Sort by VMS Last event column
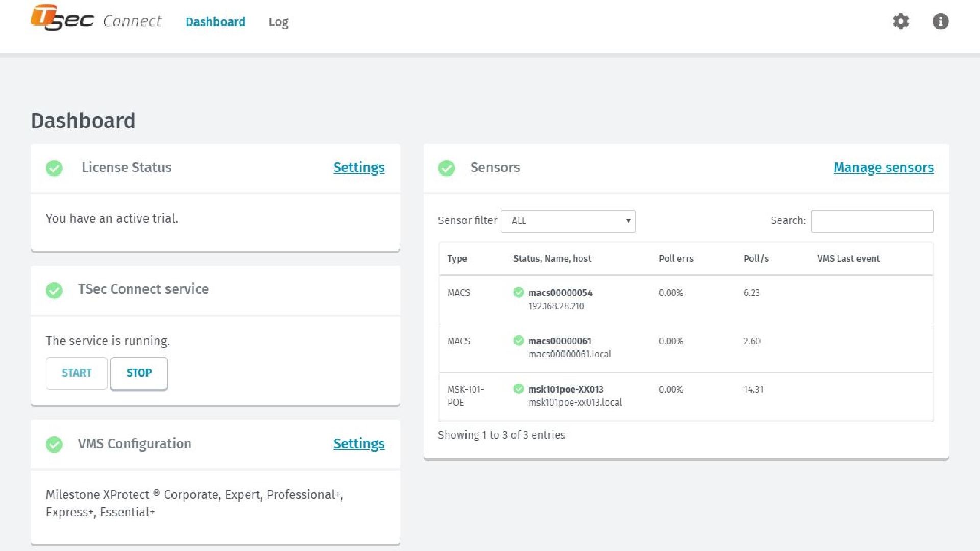The height and width of the screenshot is (551, 980). pos(848,259)
